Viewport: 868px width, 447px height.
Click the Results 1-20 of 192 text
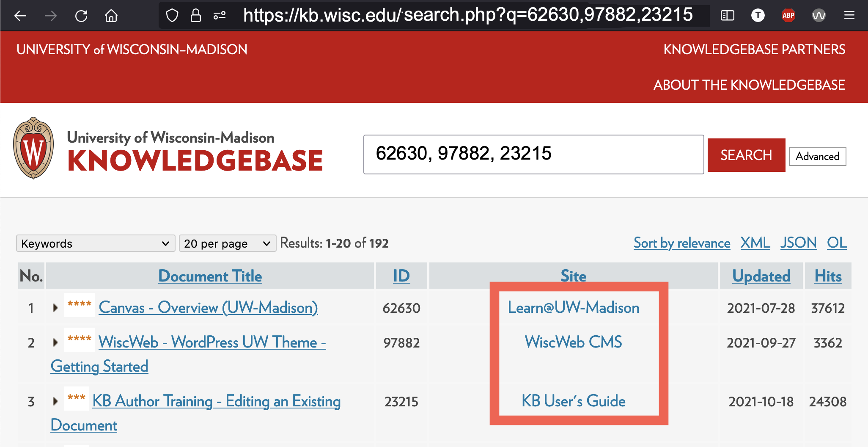tap(334, 243)
